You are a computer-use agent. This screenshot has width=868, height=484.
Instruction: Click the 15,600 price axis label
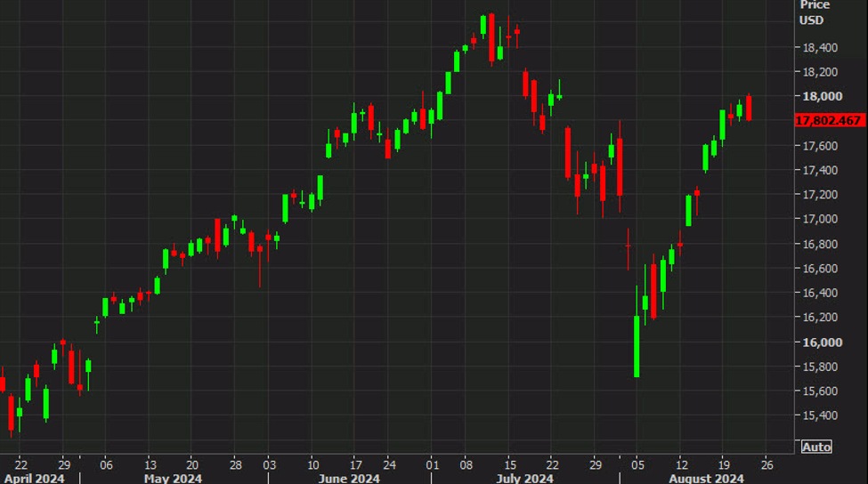coord(820,391)
